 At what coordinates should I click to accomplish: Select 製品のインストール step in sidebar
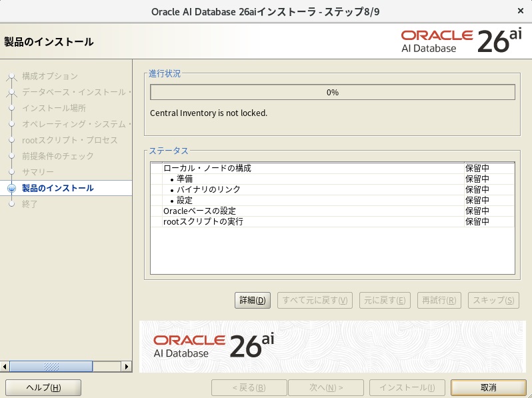point(58,188)
